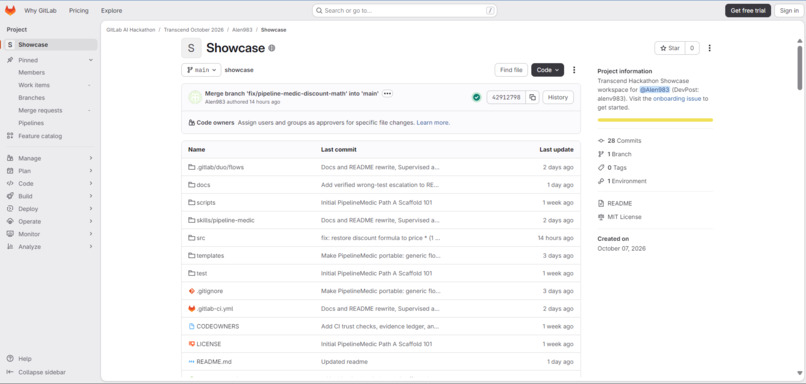The width and height of the screenshot is (806, 384).
Task: Click the LICENSE file icon
Action: tap(192, 344)
